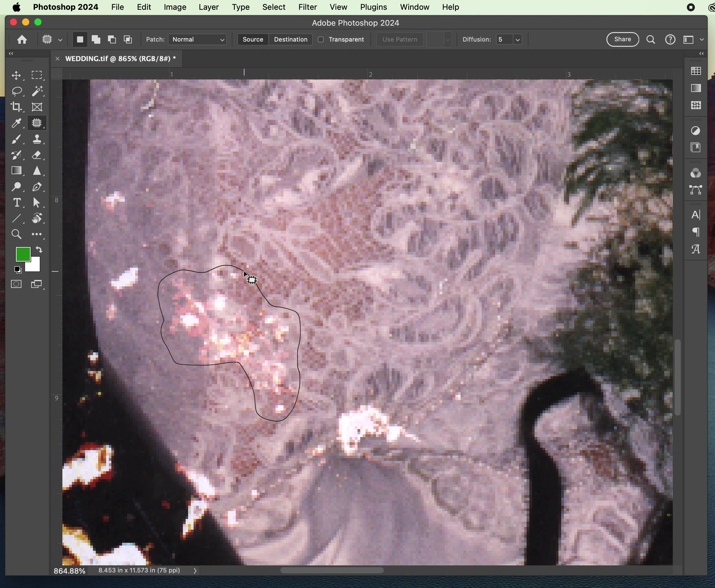Click the horizontal scrollbar at the bottom

[x=332, y=570]
